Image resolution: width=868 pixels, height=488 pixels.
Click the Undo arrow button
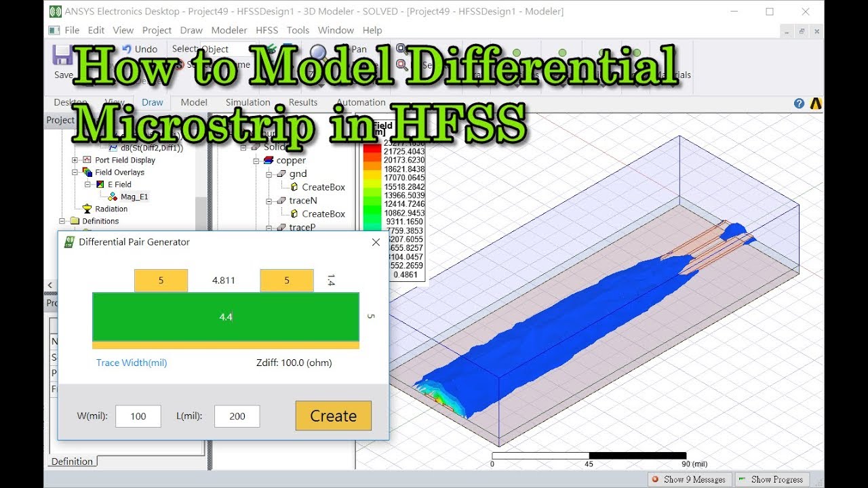coord(127,49)
